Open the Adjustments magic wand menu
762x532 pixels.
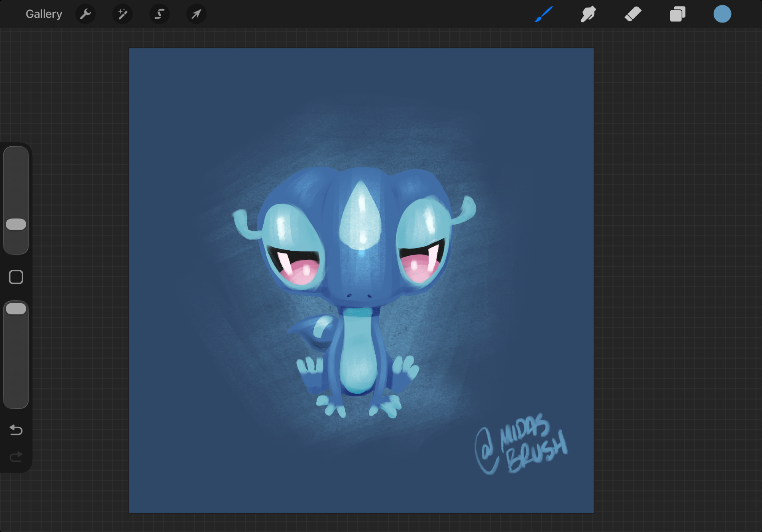(122, 14)
